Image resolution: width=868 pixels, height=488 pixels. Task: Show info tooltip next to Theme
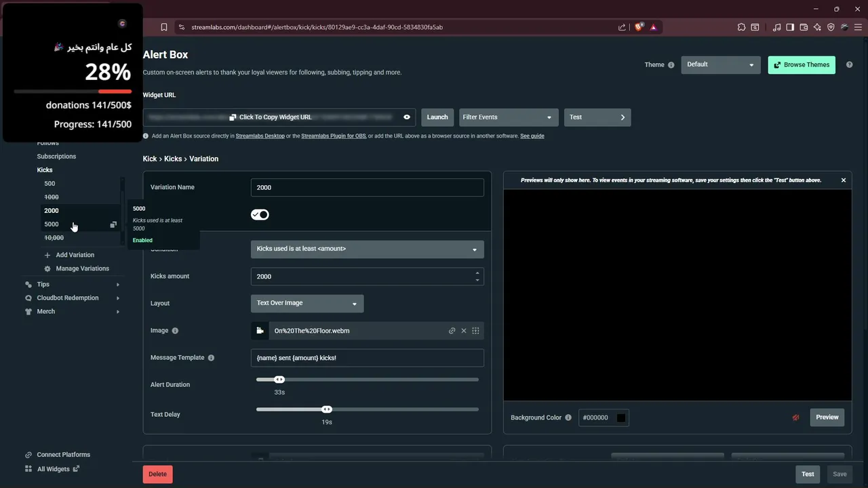click(671, 65)
